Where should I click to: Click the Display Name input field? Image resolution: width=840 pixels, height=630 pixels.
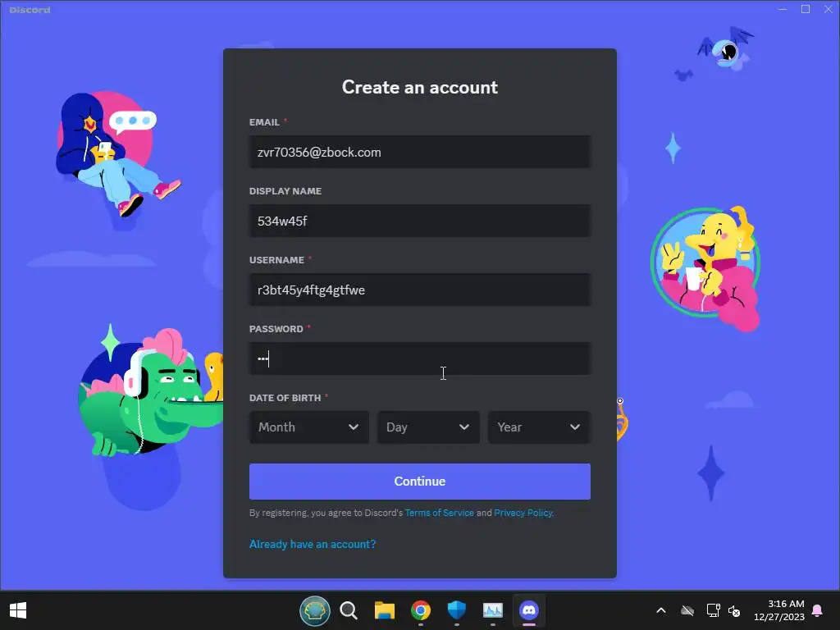pyautogui.click(x=419, y=221)
